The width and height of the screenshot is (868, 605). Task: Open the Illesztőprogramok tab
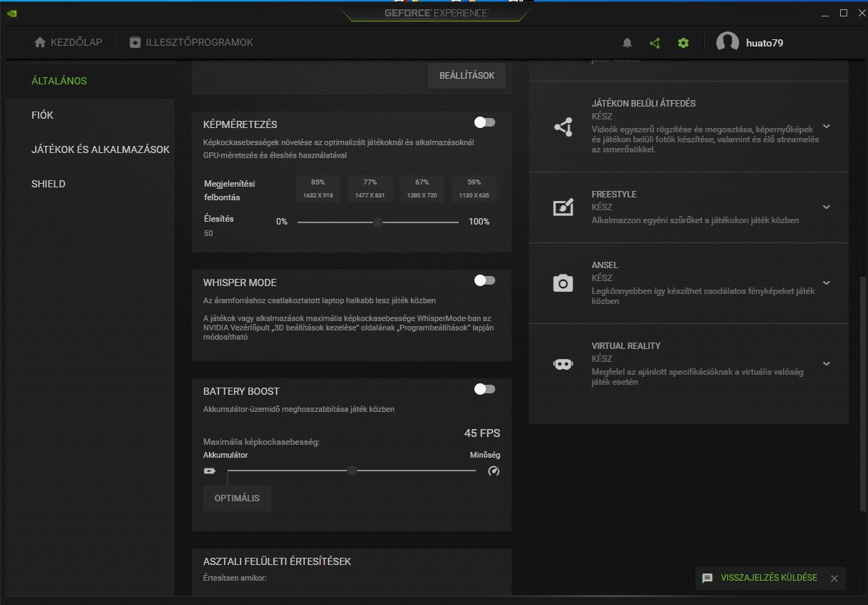pyautogui.click(x=191, y=42)
